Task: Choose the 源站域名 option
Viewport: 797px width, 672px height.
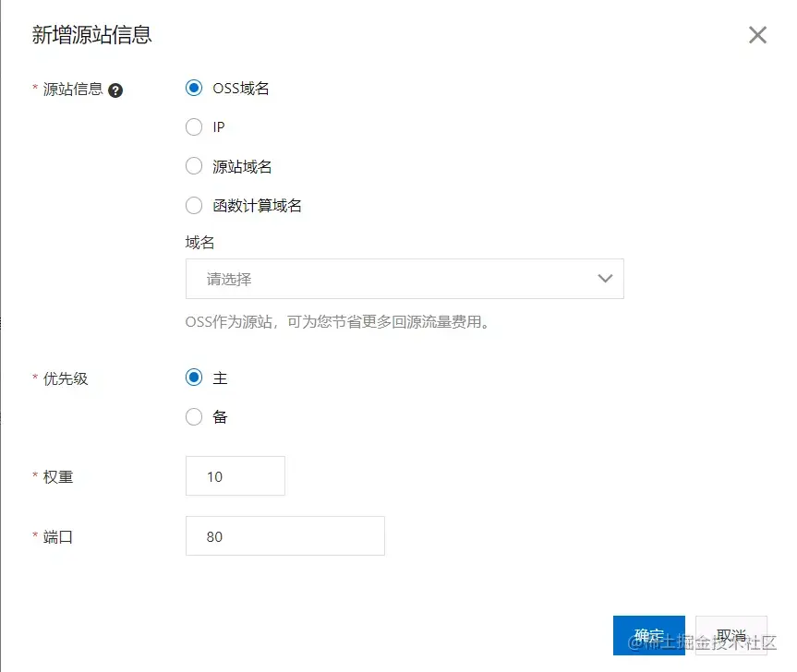Action: [x=194, y=166]
